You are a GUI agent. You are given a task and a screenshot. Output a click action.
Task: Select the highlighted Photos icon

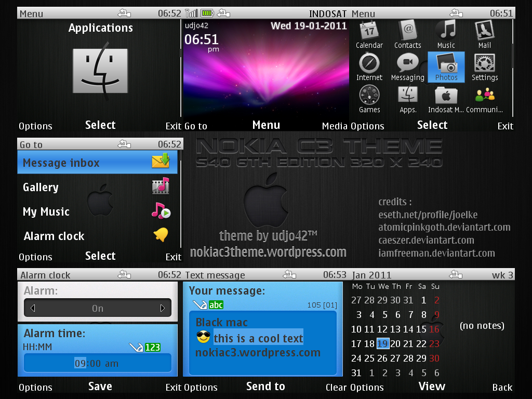tap(446, 67)
